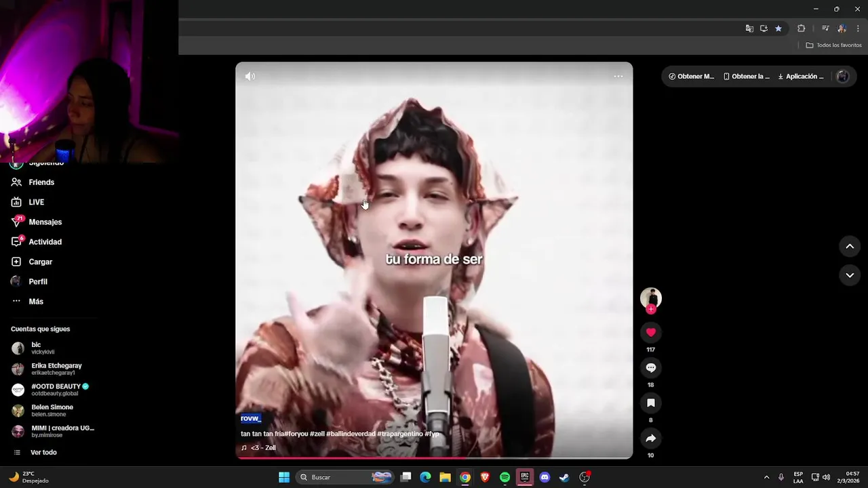Open Task View from taskbar
The height and width of the screenshot is (488, 868).
click(x=406, y=477)
